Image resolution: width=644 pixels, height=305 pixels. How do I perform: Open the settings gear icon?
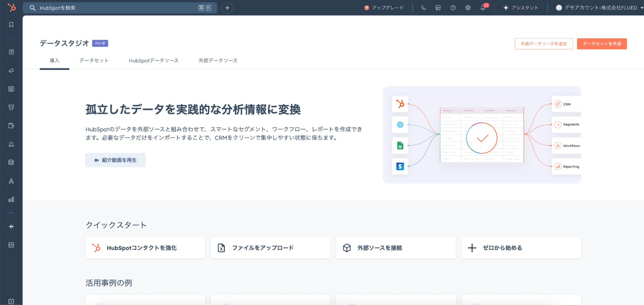click(x=468, y=8)
